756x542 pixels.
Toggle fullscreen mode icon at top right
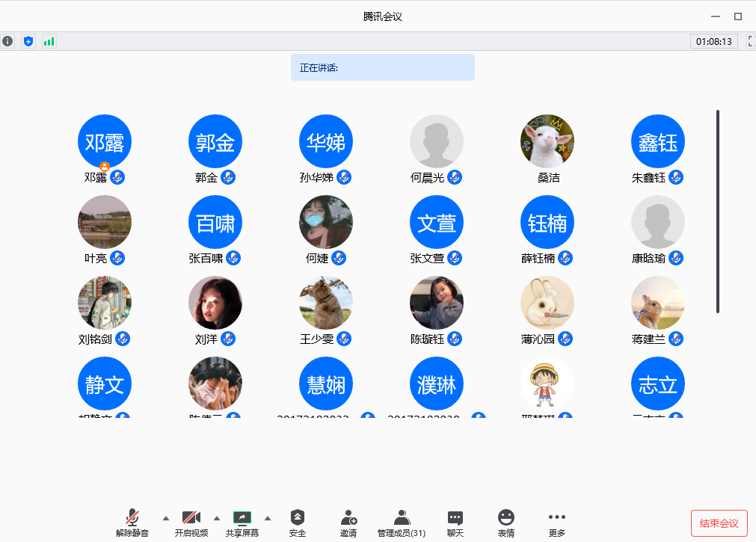[751, 41]
